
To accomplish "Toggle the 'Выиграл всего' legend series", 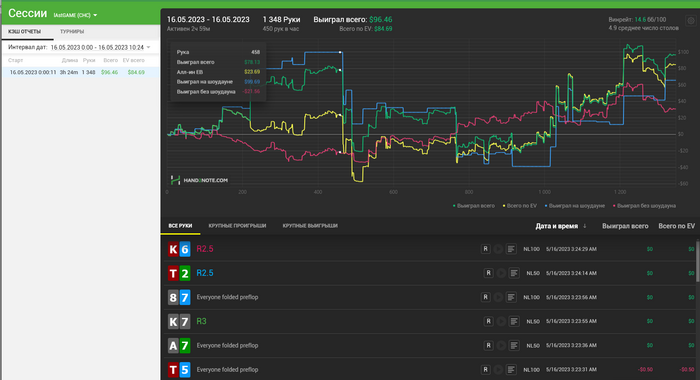I will [474, 206].
